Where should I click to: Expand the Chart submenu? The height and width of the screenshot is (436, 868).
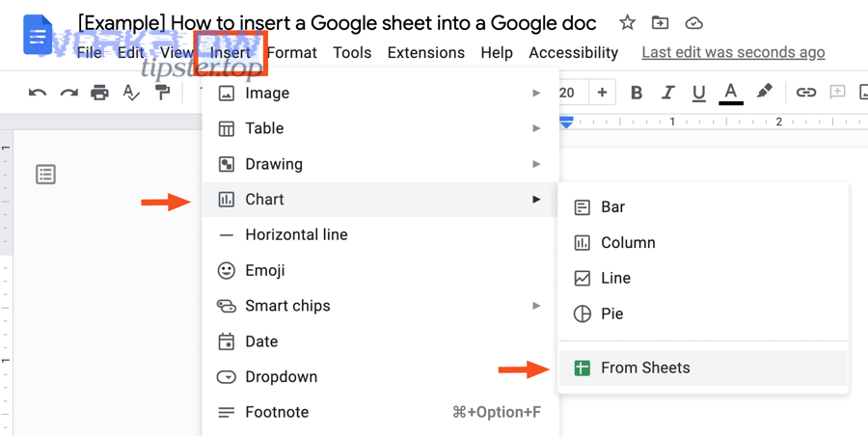380,200
